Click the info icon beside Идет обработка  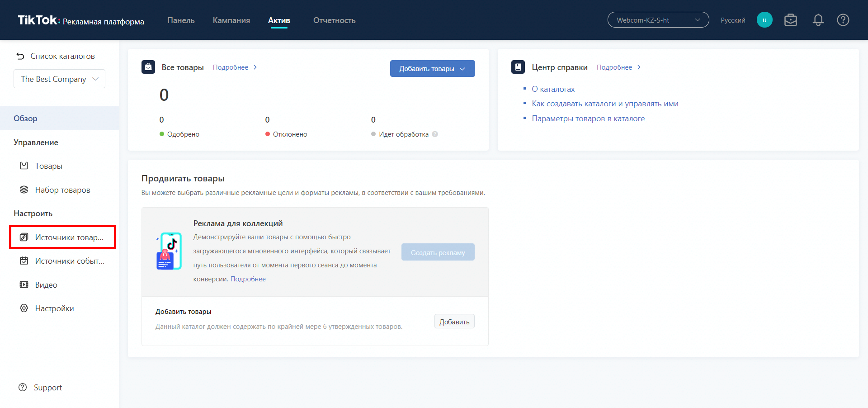[435, 134]
